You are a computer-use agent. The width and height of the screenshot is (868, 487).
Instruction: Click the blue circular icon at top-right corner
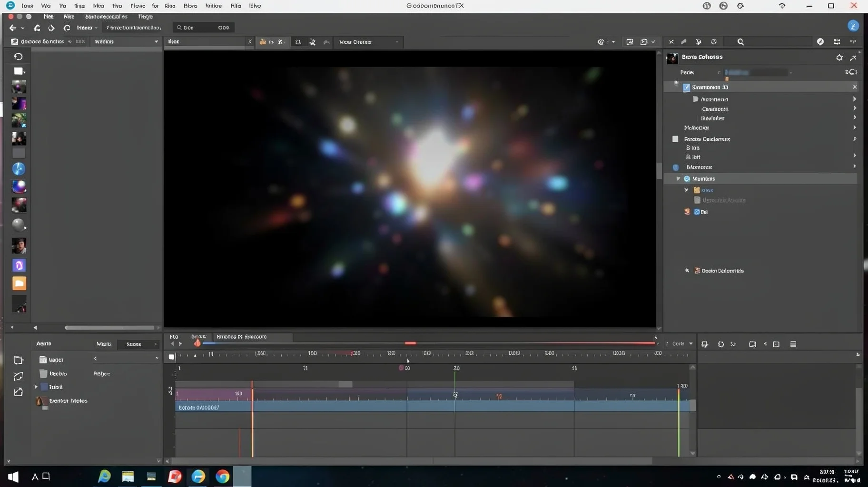(853, 26)
